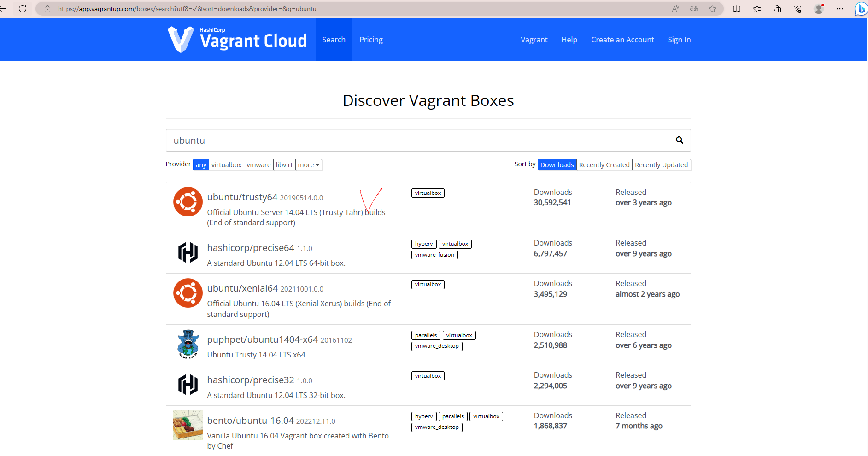Sort results by Downloads
The width and height of the screenshot is (868, 456).
coord(557,165)
